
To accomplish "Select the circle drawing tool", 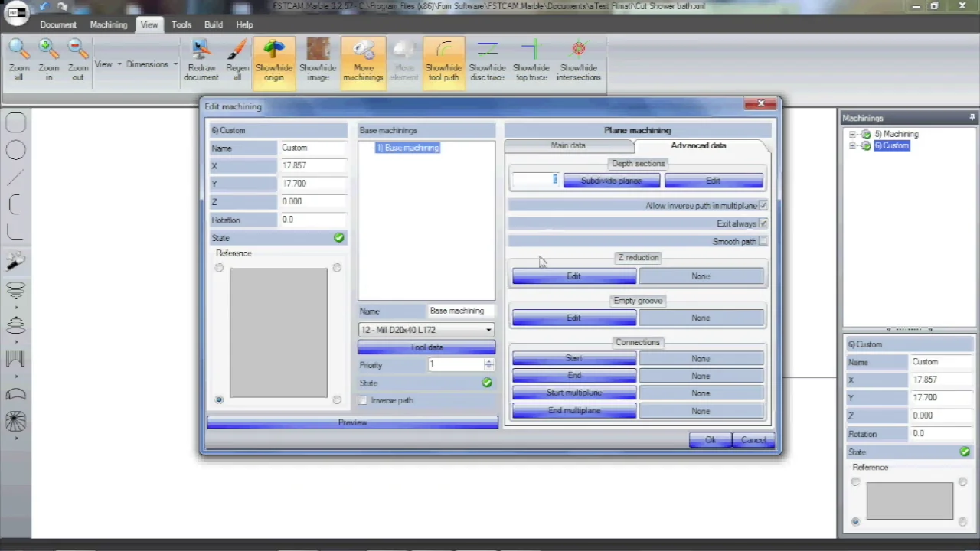I will tap(15, 150).
